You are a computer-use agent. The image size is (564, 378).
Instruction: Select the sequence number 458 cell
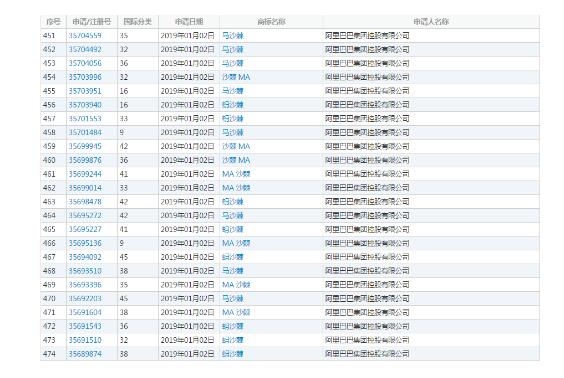click(x=53, y=132)
